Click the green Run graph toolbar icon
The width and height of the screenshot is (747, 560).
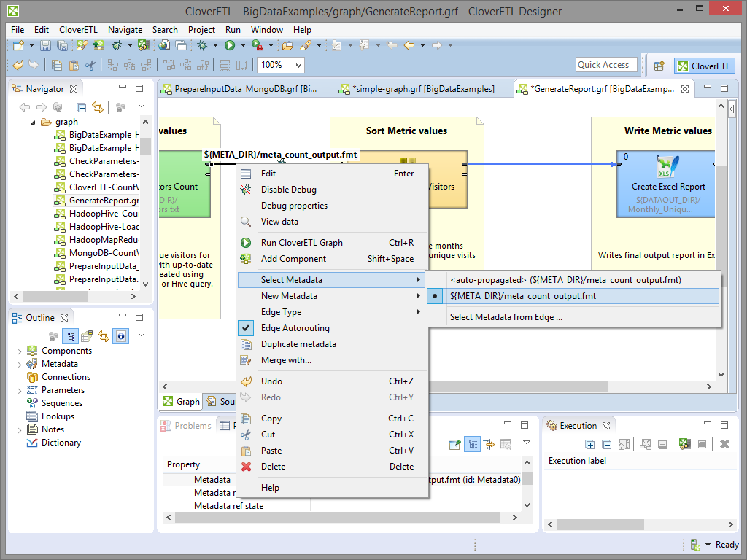(230, 46)
